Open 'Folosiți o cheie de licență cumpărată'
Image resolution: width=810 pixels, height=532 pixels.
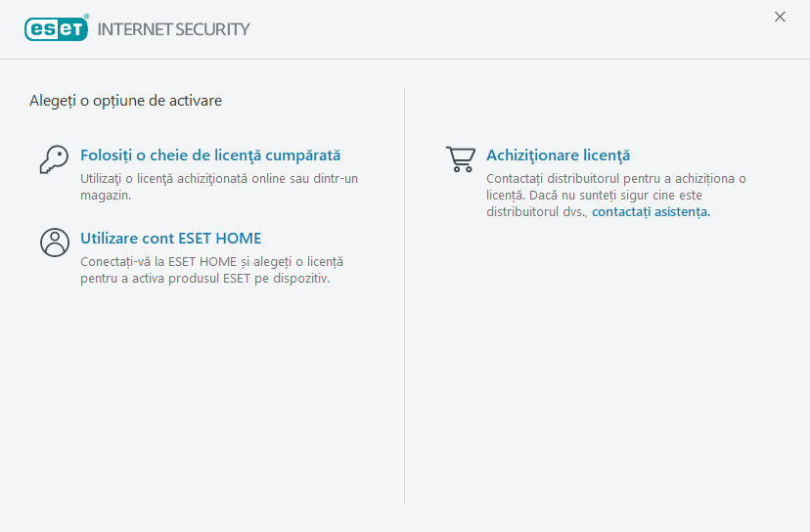pos(210,155)
